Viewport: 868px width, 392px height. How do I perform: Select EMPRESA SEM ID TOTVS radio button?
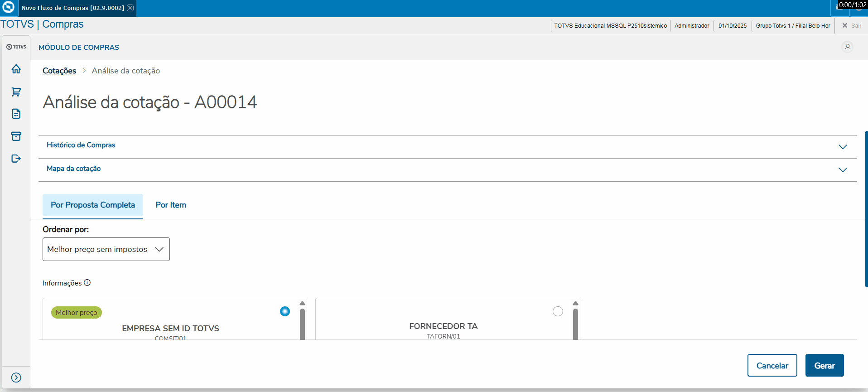pyautogui.click(x=285, y=311)
